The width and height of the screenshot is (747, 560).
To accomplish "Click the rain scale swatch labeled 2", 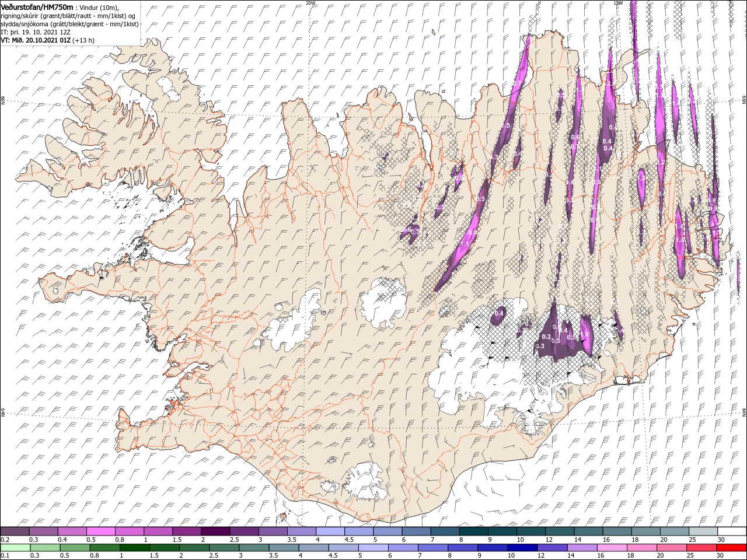I will [194, 548].
